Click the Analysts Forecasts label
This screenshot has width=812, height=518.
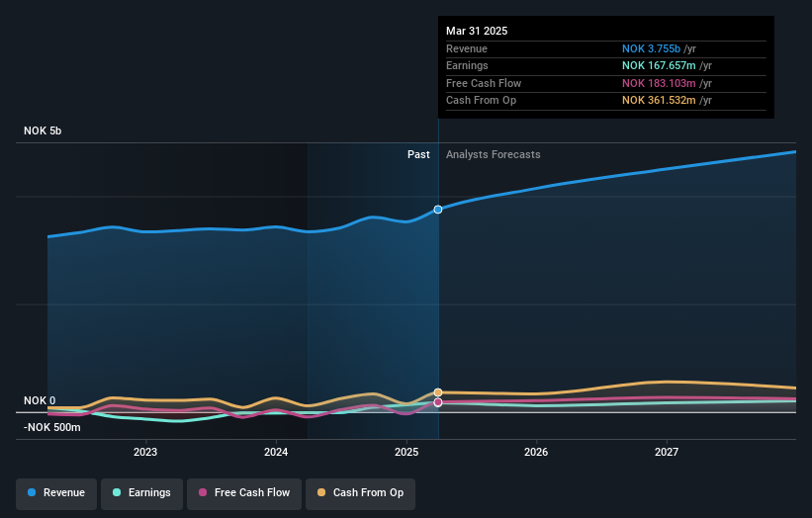493,154
